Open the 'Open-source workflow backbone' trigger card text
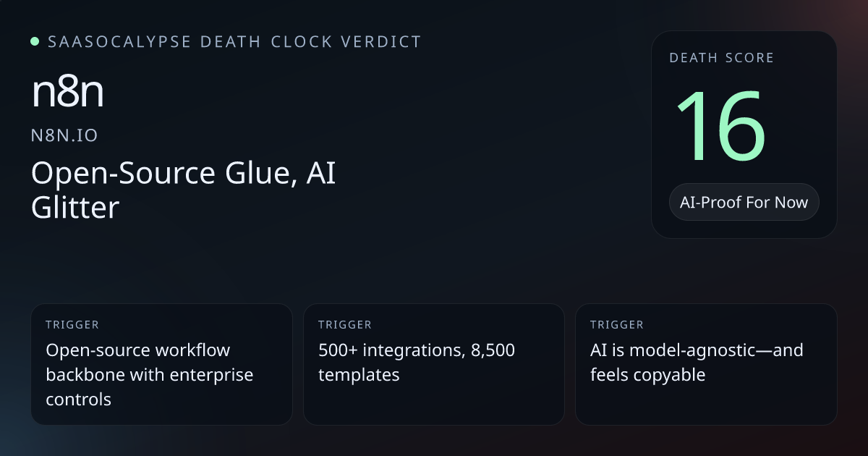Screen dimensions: 868x456 point(149,374)
